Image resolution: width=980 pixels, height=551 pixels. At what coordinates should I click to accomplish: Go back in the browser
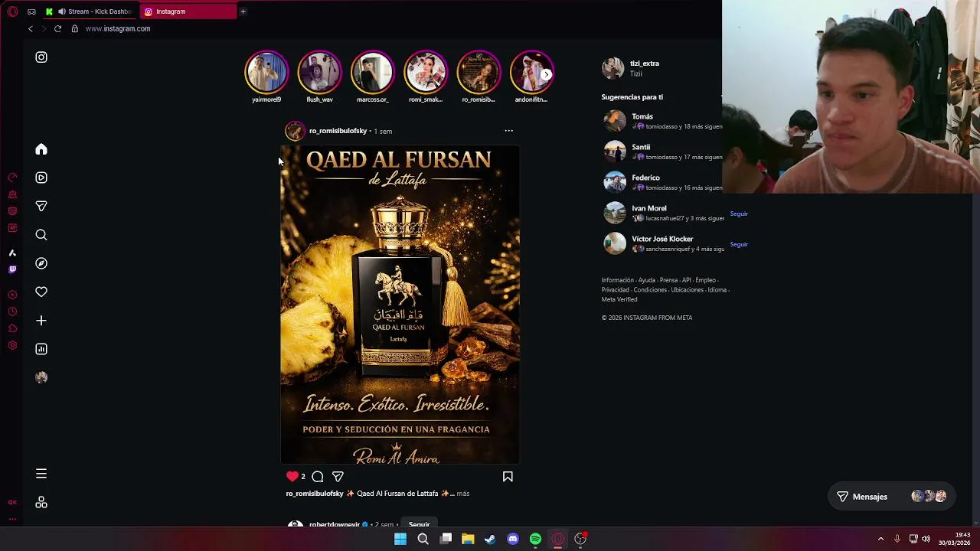point(31,28)
